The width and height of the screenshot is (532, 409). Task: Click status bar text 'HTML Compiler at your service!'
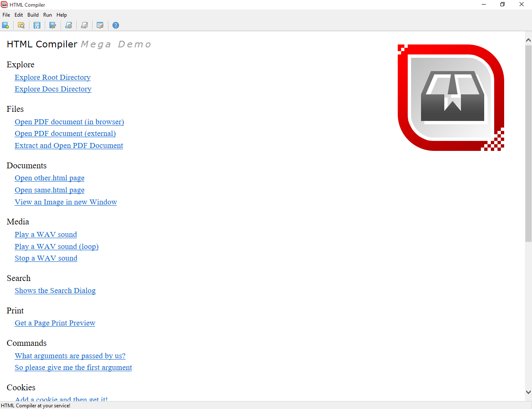click(x=36, y=406)
